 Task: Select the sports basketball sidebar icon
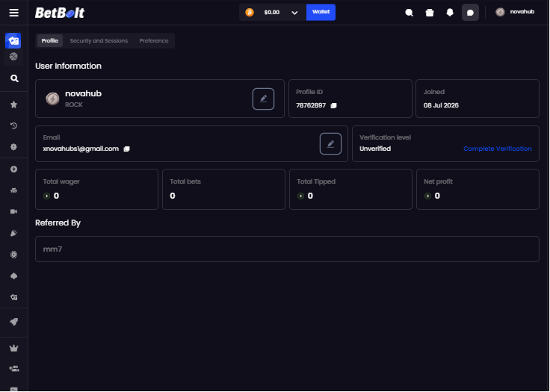(x=13, y=57)
